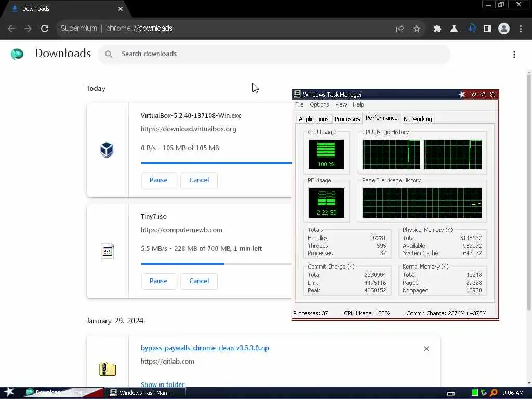
Task: Click the Handles value 97281
Action: [378, 238]
